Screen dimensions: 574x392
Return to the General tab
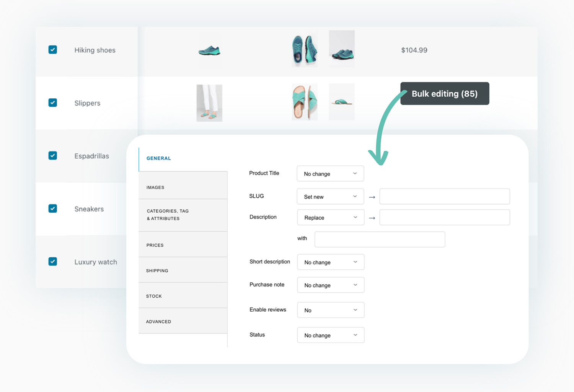point(158,158)
